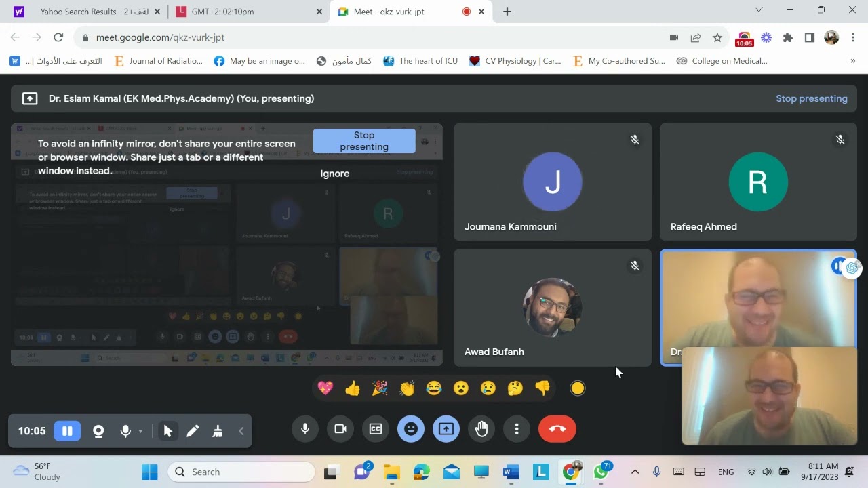Pause the screen recording at 10:05
The width and height of the screenshot is (868, 488).
point(67,431)
